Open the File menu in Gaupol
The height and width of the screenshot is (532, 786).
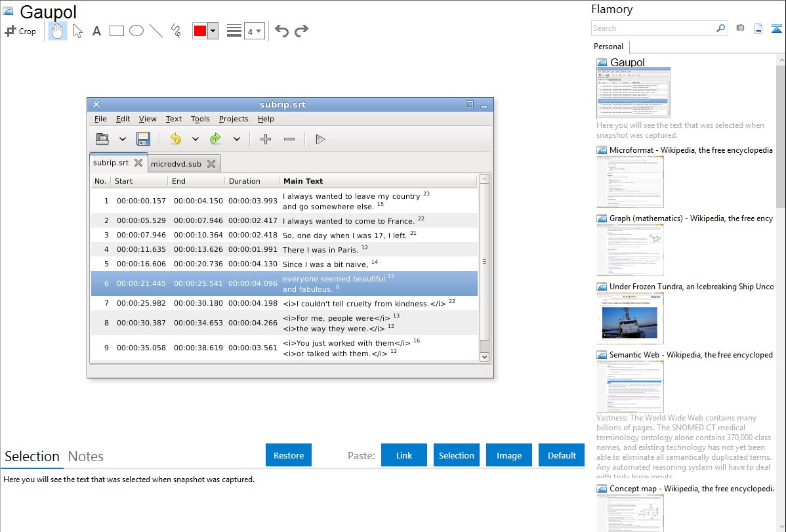click(100, 119)
